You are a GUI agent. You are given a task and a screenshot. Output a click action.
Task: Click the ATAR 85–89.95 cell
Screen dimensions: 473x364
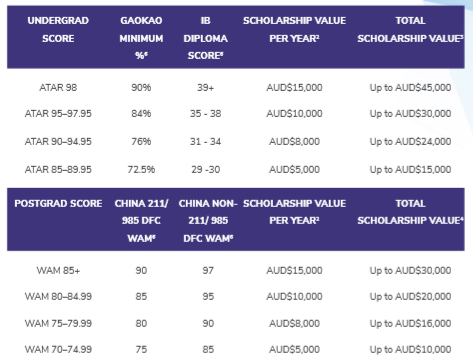point(58,170)
